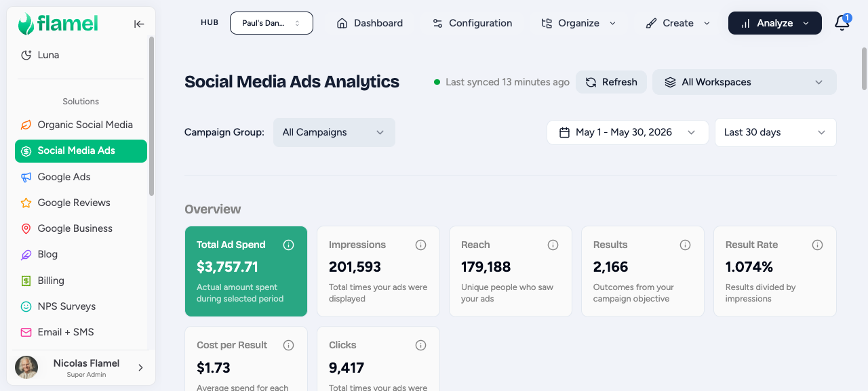Select the Total Ad Spend card

(246, 271)
